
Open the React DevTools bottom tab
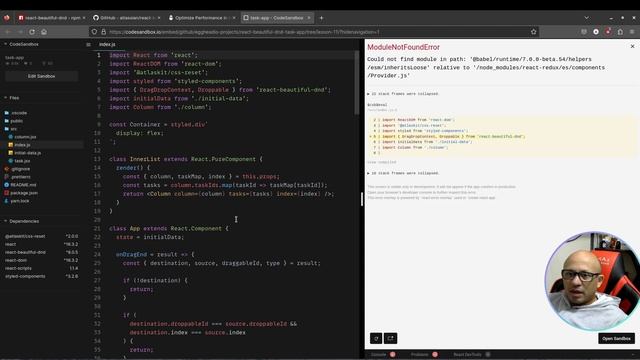(x=467, y=355)
